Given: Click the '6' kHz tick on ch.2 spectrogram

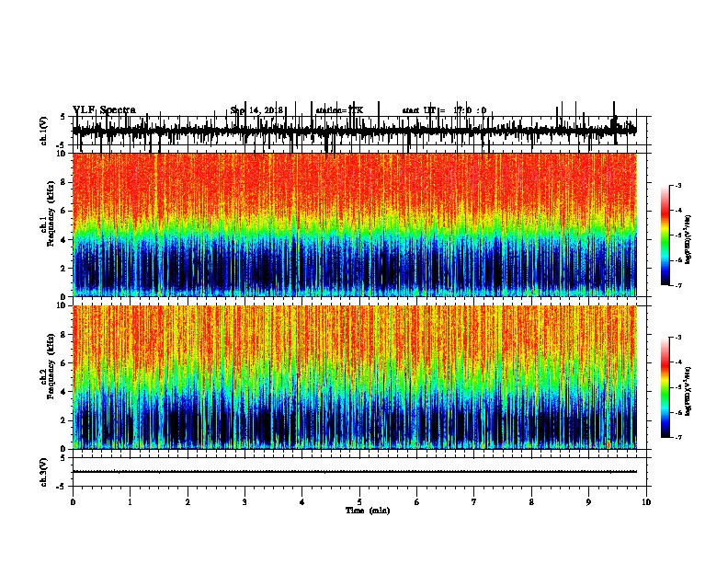Looking at the screenshot, I should tap(64, 362).
